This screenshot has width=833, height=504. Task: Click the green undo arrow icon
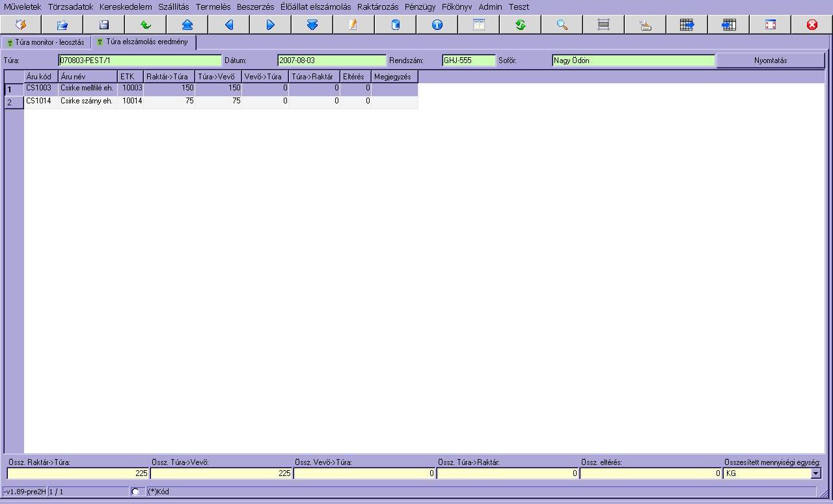click(x=145, y=25)
